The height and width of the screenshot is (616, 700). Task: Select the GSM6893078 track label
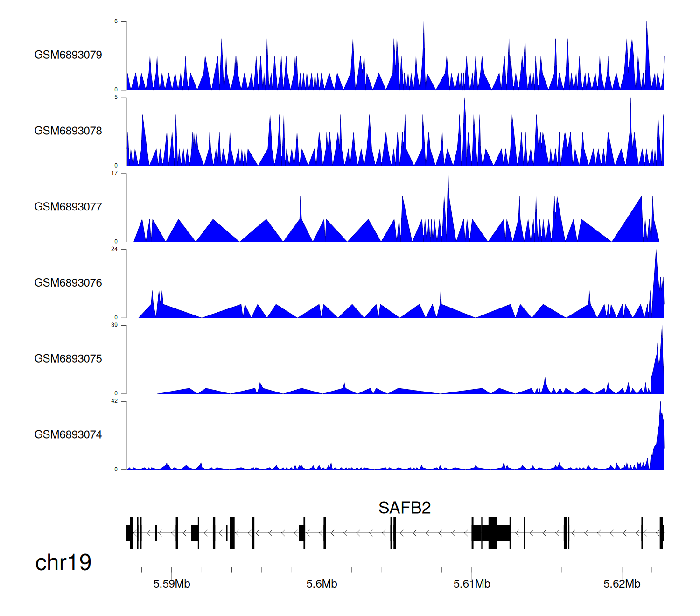click(x=68, y=131)
